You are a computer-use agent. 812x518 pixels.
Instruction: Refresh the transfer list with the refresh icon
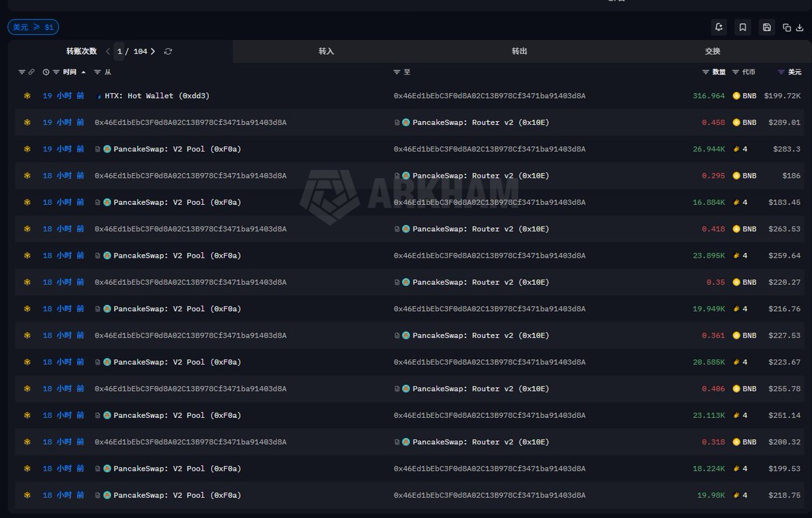[168, 51]
